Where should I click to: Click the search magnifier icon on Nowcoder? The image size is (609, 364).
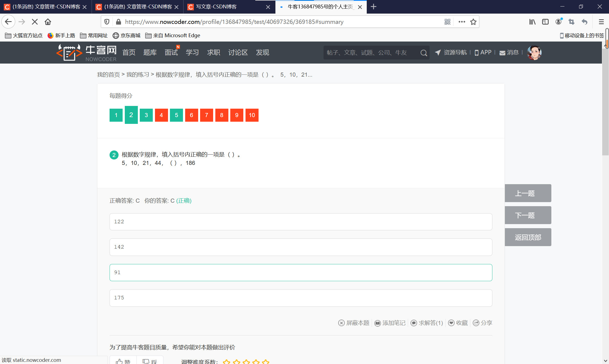(424, 53)
